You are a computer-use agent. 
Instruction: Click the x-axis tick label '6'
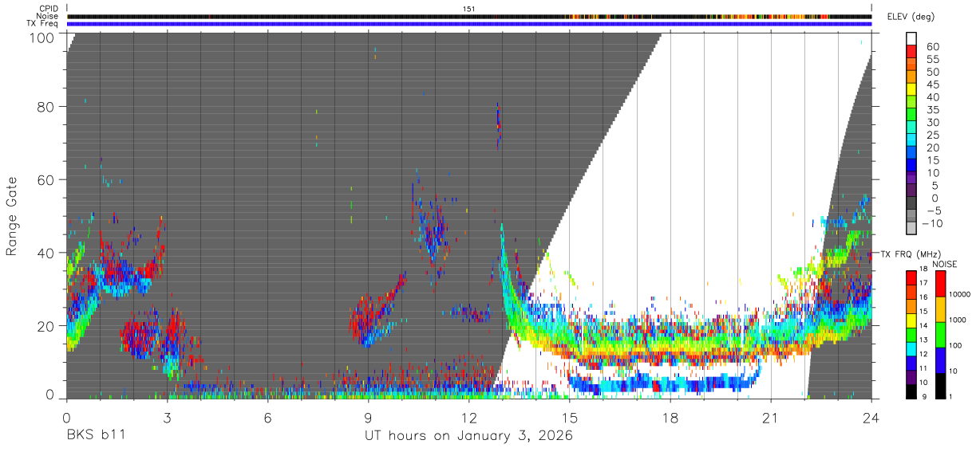pos(267,417)
